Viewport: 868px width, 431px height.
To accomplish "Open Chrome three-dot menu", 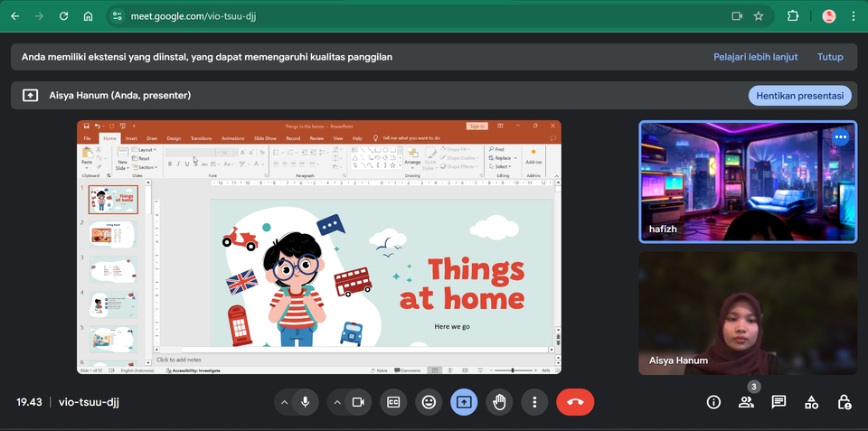I will click(854, 16).
